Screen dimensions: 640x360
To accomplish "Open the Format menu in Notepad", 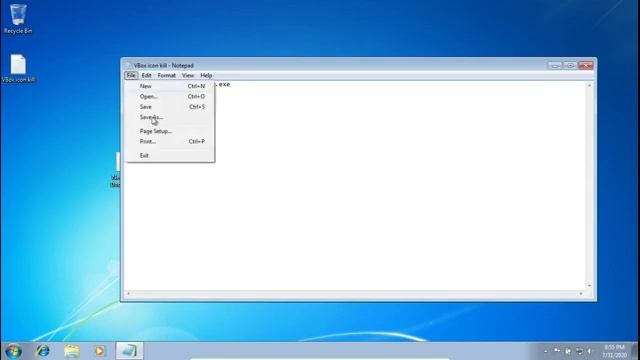I will [x=167, y=76].
